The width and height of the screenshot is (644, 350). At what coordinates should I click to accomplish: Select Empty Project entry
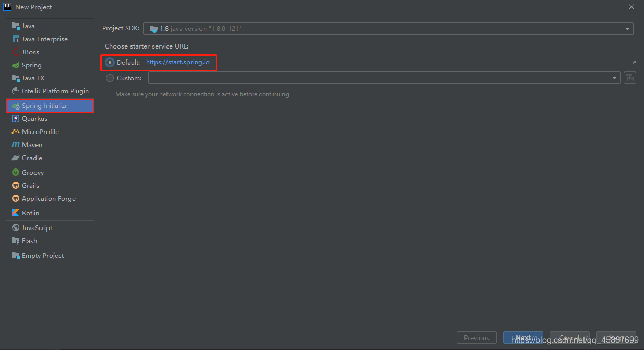click(50, 256)
